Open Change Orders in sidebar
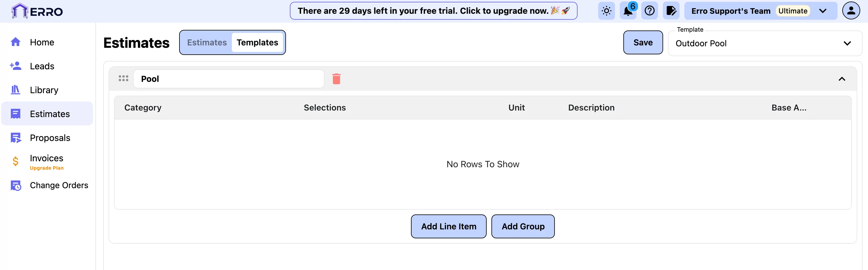 (x=59, y=185)
